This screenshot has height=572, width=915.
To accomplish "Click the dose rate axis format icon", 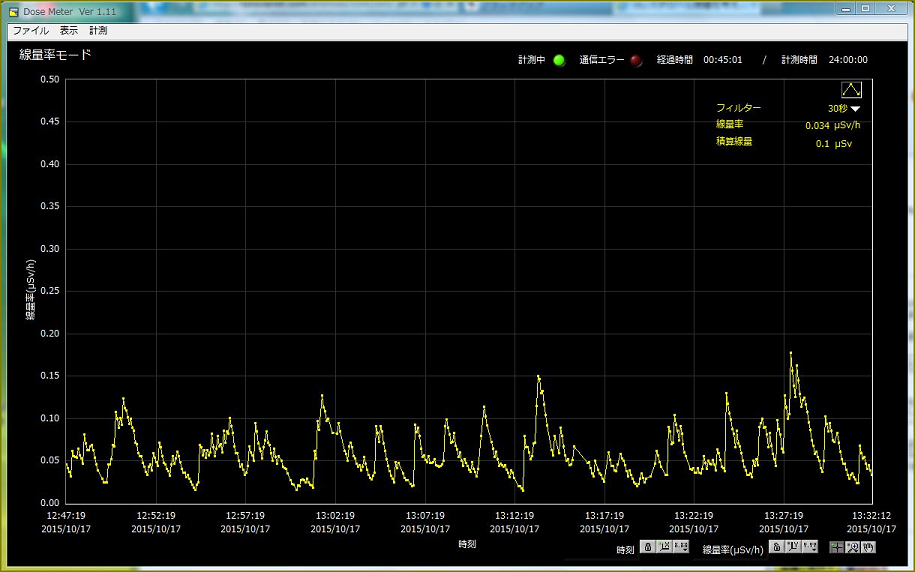I will click(810, 546).
